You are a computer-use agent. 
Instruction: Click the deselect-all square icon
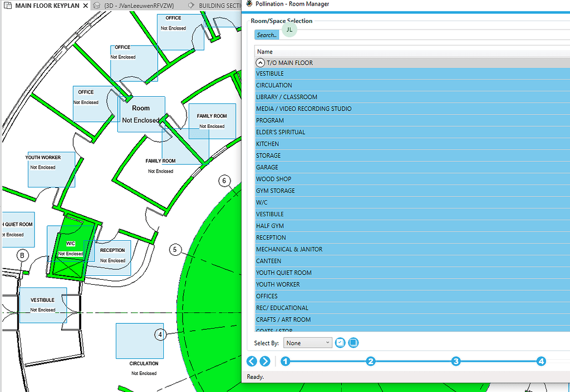coord(353,343)
